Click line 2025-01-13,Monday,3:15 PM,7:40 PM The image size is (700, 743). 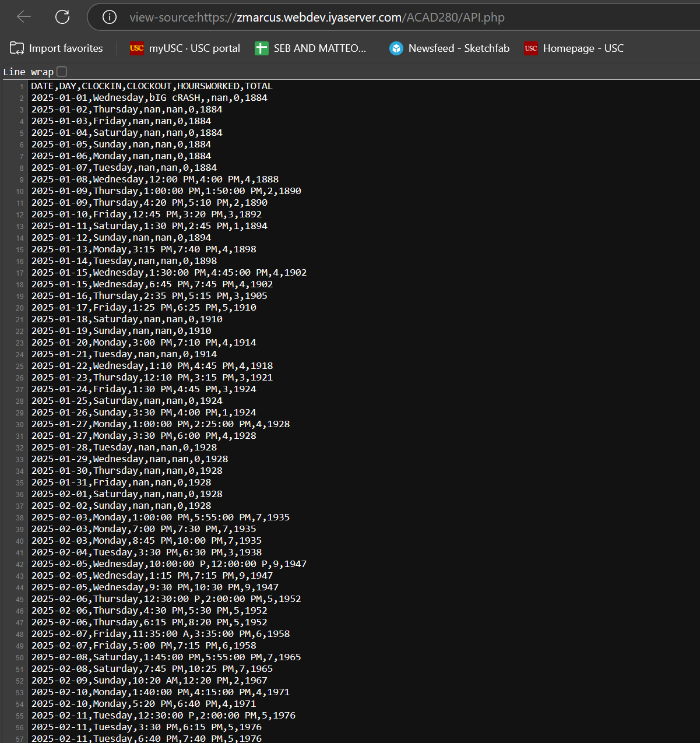tap(143, 249)
